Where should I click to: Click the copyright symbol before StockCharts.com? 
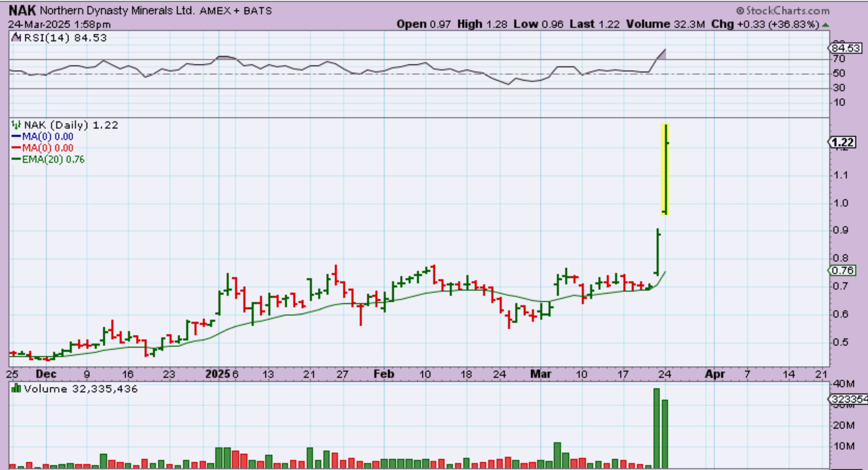click(x=740, y=11)
